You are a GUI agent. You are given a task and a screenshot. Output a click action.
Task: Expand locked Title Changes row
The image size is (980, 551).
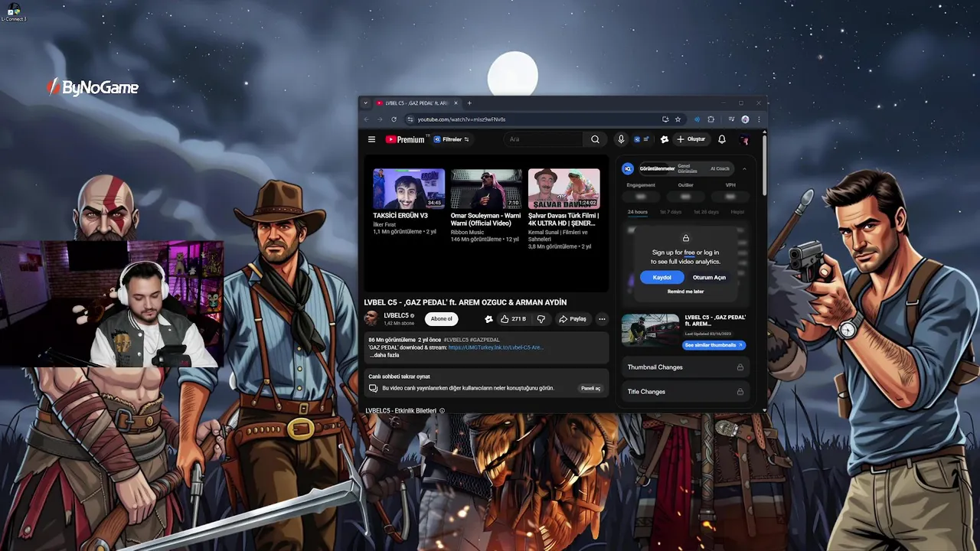(685, 392)
